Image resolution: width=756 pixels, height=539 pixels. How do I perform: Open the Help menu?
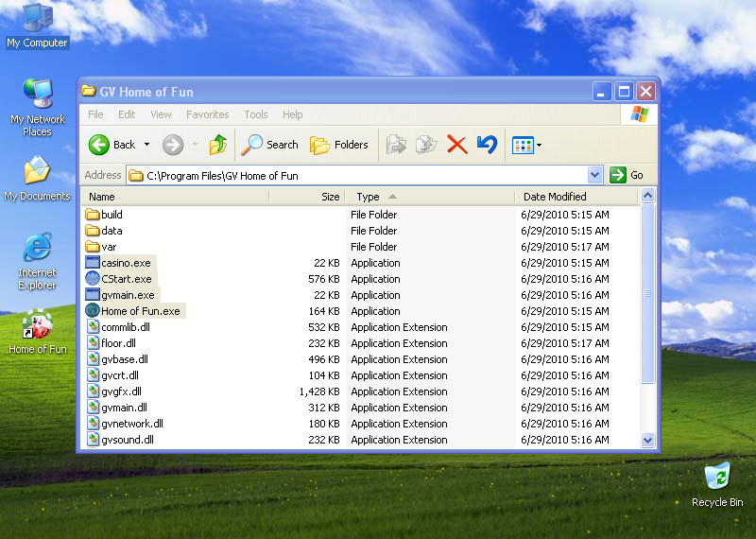point(293,114)
